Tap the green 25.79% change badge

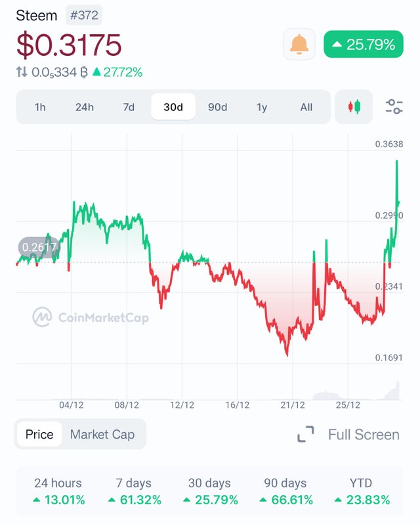coord(364,44)
